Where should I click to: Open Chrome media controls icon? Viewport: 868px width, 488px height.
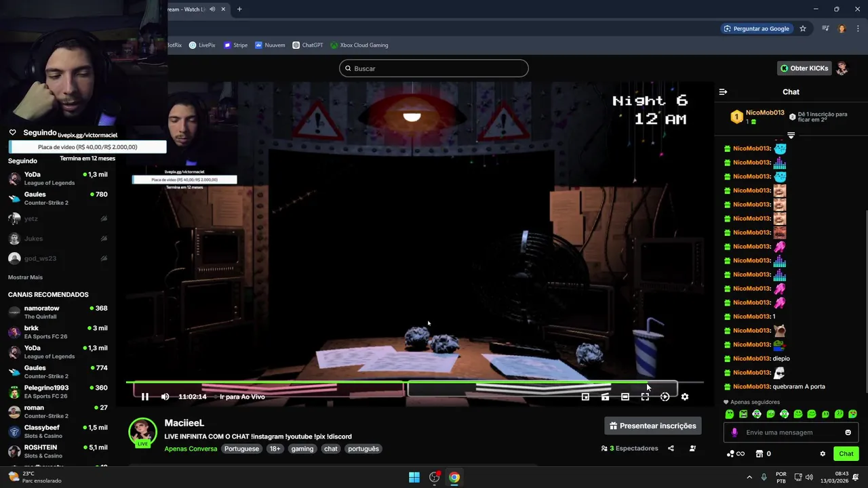point(825,28)
